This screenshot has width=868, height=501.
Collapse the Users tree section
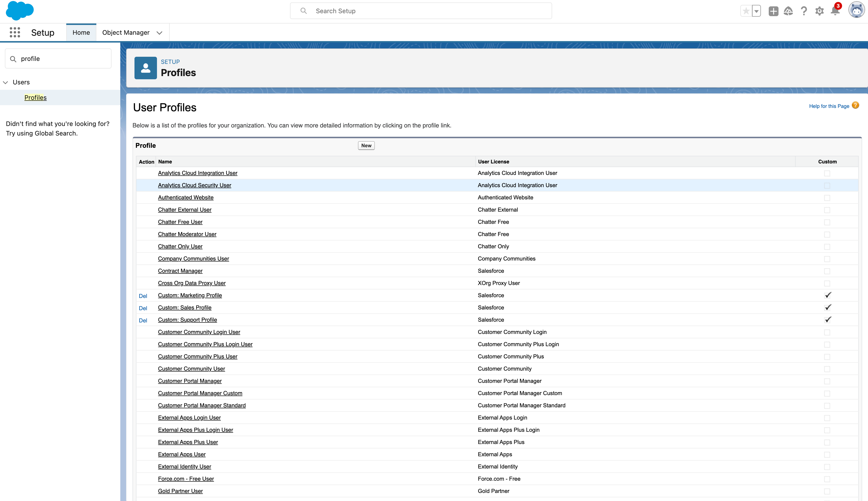6,82
